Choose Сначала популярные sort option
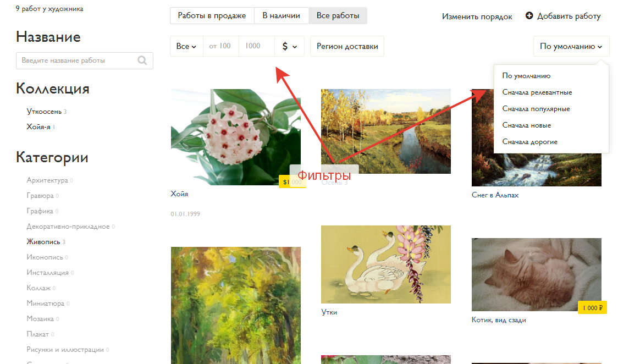This screenshot has width=629, height=364. click(x=536, y=109)
